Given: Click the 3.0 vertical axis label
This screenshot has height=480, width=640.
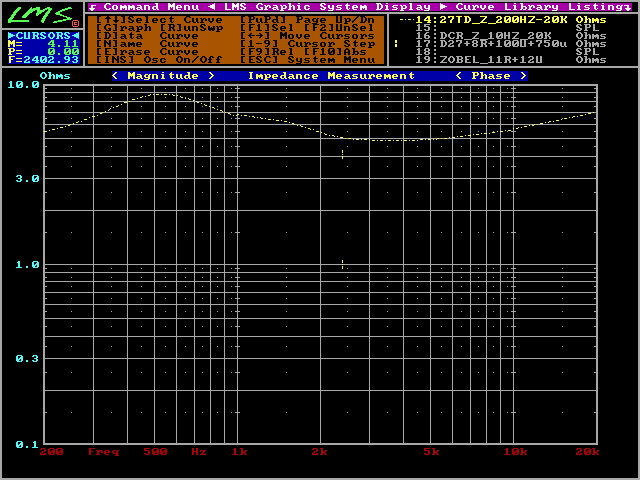Looking at the screenshot, I should (x=27, y=178).
